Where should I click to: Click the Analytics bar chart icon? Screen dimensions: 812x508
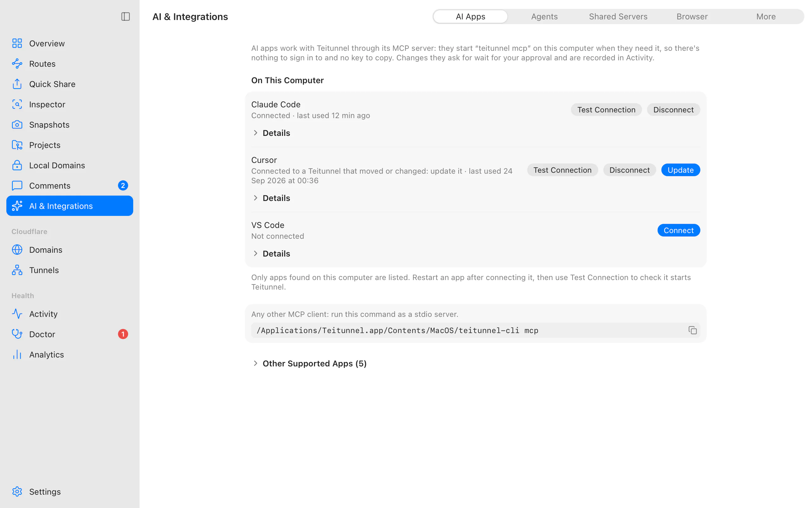pyautogui.click(x=17, y=354)
